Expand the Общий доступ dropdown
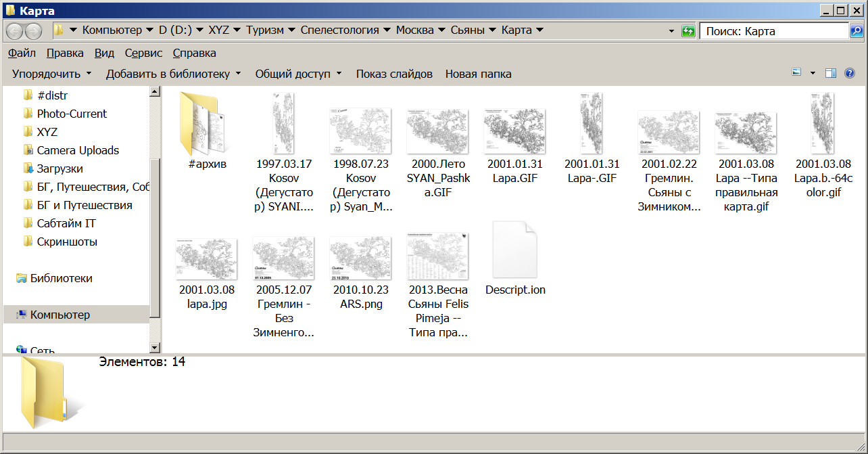Viewport: 868px width, 454px height. tap(298, 74)
